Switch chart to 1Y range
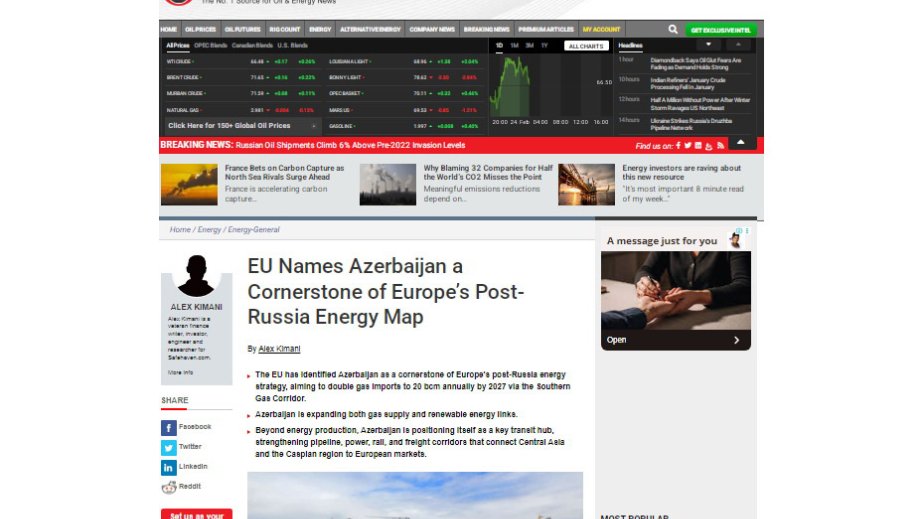Viewport: 923px width, 519px height. [544, 45]
